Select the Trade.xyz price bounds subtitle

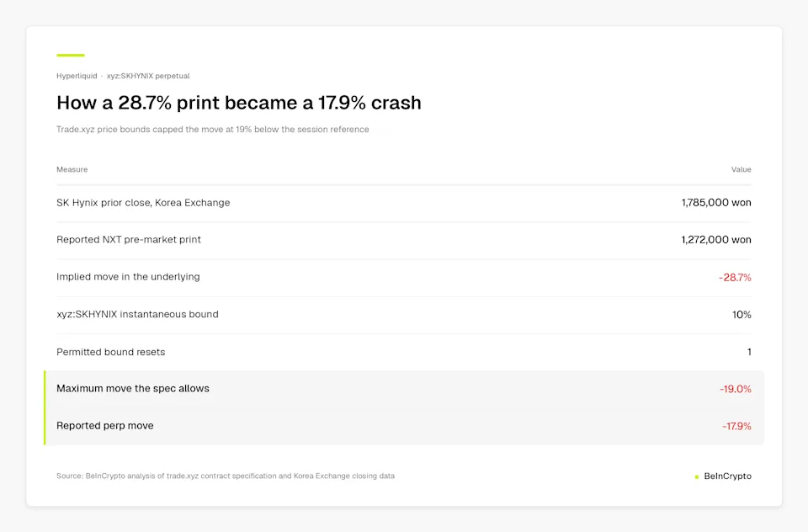pos(212,130)
